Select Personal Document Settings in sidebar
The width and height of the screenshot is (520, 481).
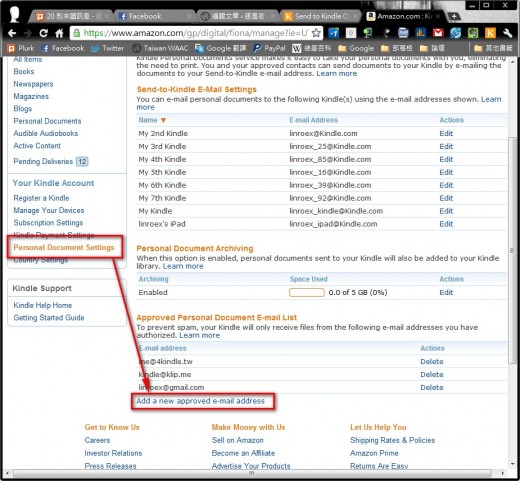(x=64, y=247)
